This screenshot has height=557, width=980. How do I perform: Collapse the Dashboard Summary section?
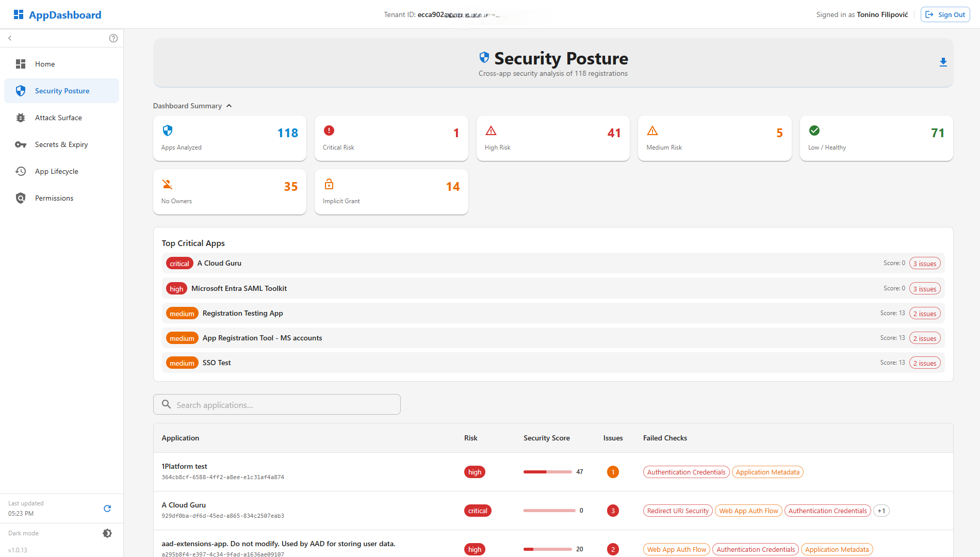point(229,106)
